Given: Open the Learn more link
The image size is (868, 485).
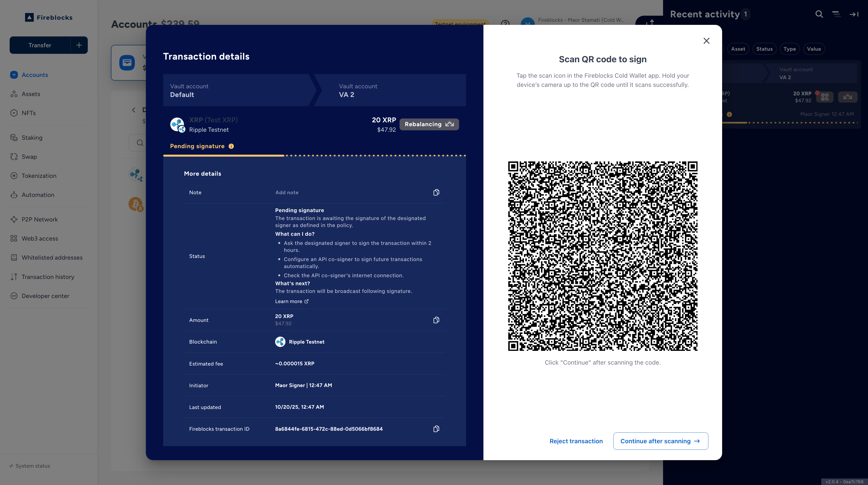Looking at the screenshot, I should click(x=292, y=301).
